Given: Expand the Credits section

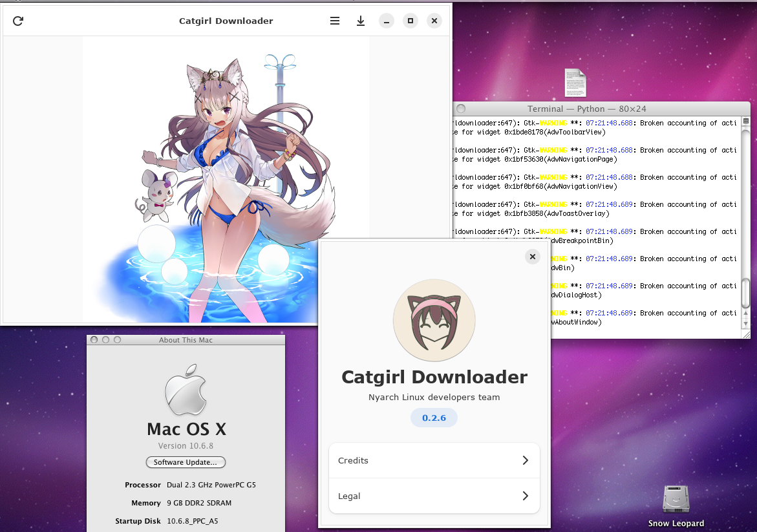Looking at the screenshot, I should pos(434,460).
